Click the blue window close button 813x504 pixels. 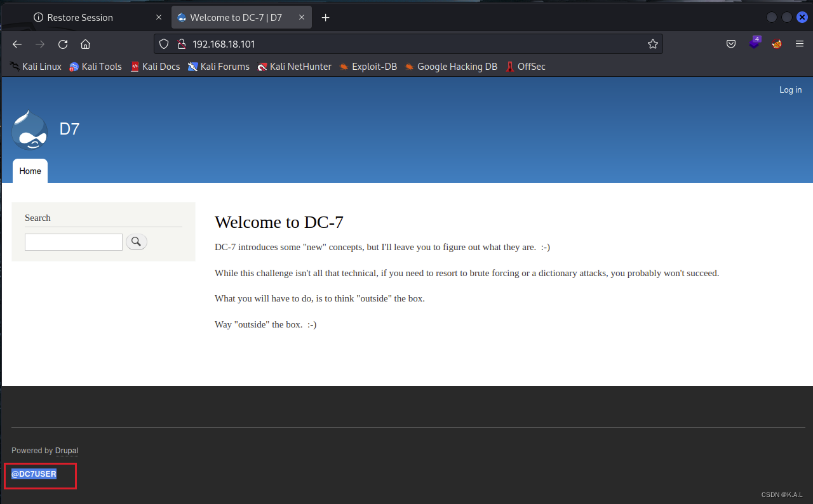pos(802,18)
